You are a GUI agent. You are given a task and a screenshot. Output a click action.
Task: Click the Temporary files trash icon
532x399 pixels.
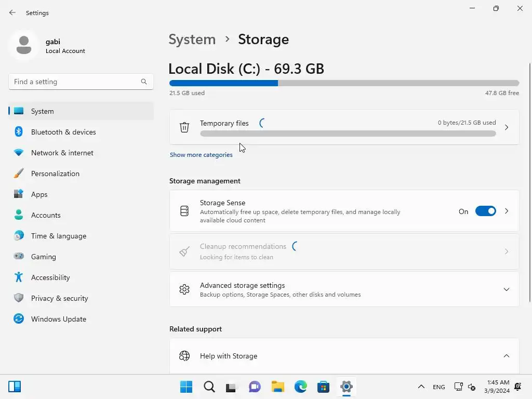tap(184, 127)
